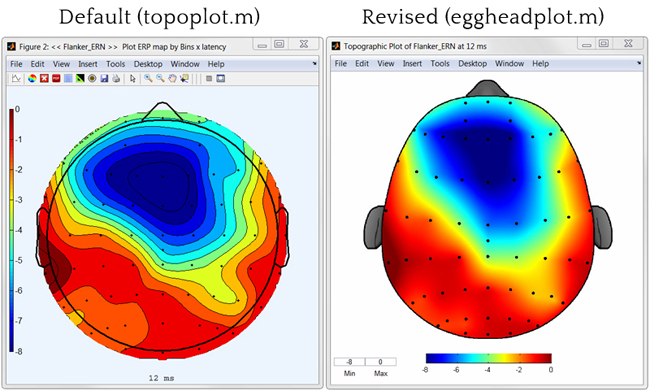
Task: Open Help menu in Topographic Plot window
Action: tap(541, 63)
